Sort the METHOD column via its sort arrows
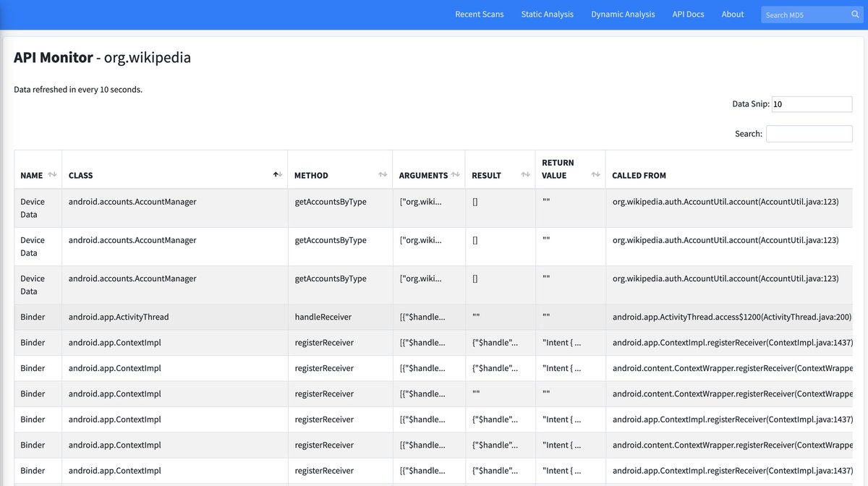This screenshot has width=868, height=486. coord(383,173)
